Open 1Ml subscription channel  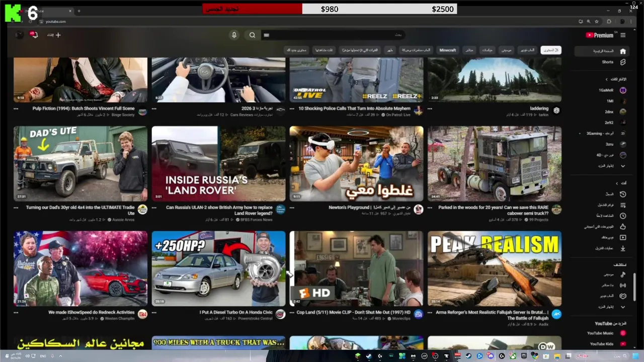tap(609, 101)
